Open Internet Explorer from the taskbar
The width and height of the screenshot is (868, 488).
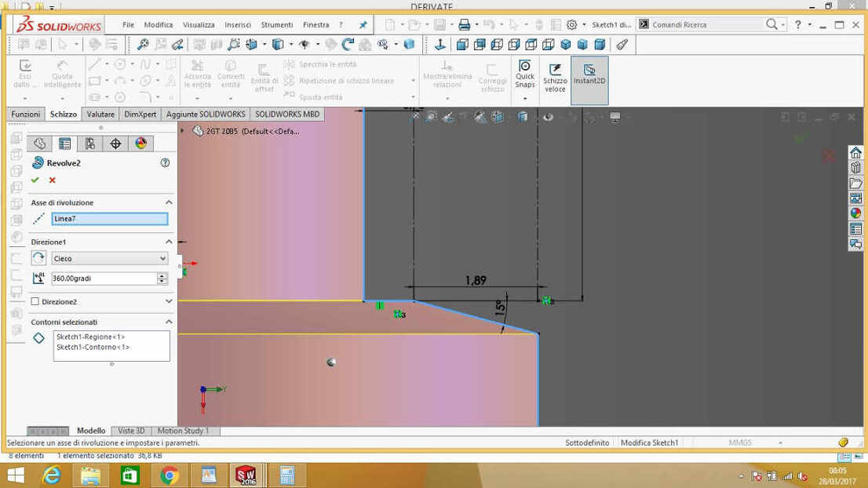pyautogui.click(x=52, y=475)
